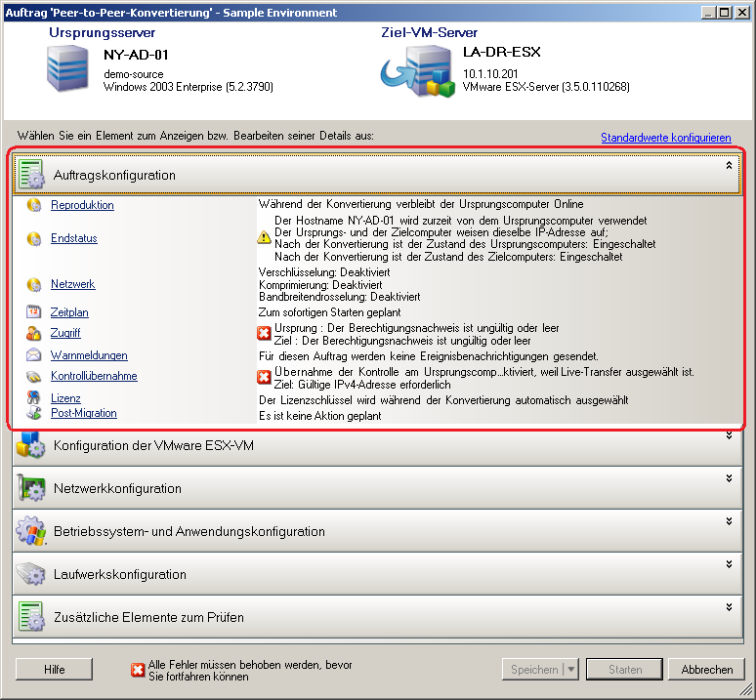Screen dimensions: 756x700
Task: Click the icon beside Lizenz
Action: [x=33, y=397]
